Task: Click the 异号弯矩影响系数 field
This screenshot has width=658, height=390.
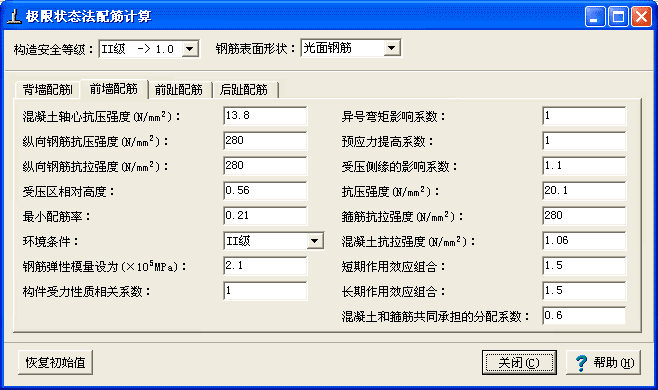Action: 584,116
